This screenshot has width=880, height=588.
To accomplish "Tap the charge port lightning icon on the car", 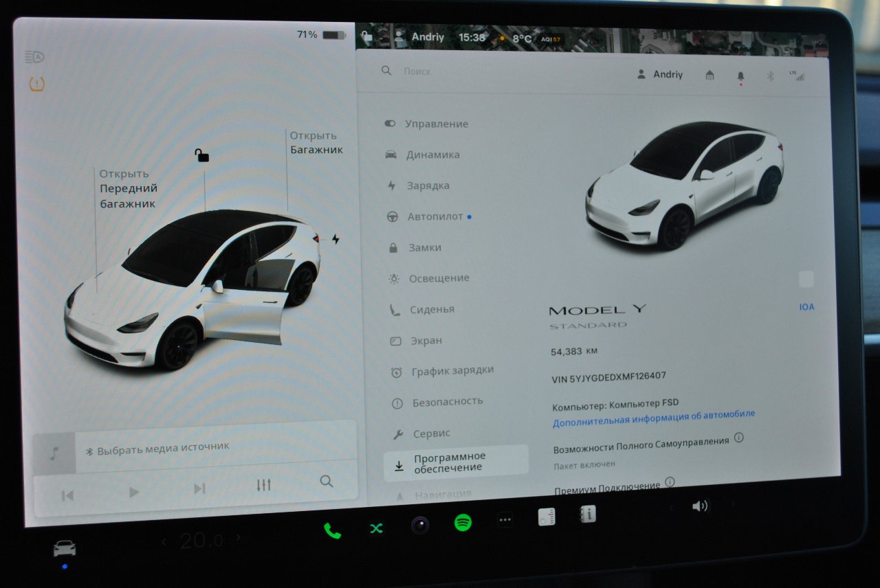I will pos(334,238).
